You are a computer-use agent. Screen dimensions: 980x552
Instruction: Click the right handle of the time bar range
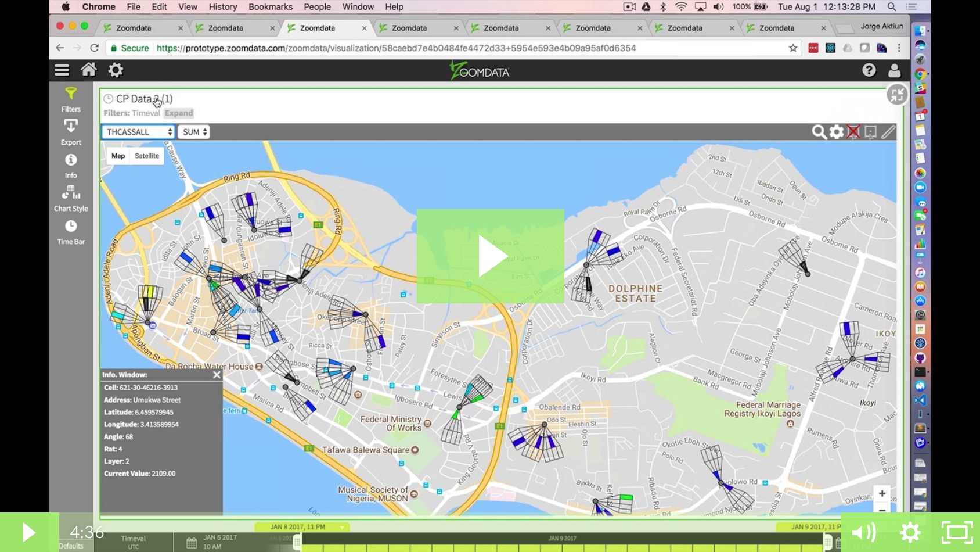pos(827,542)
